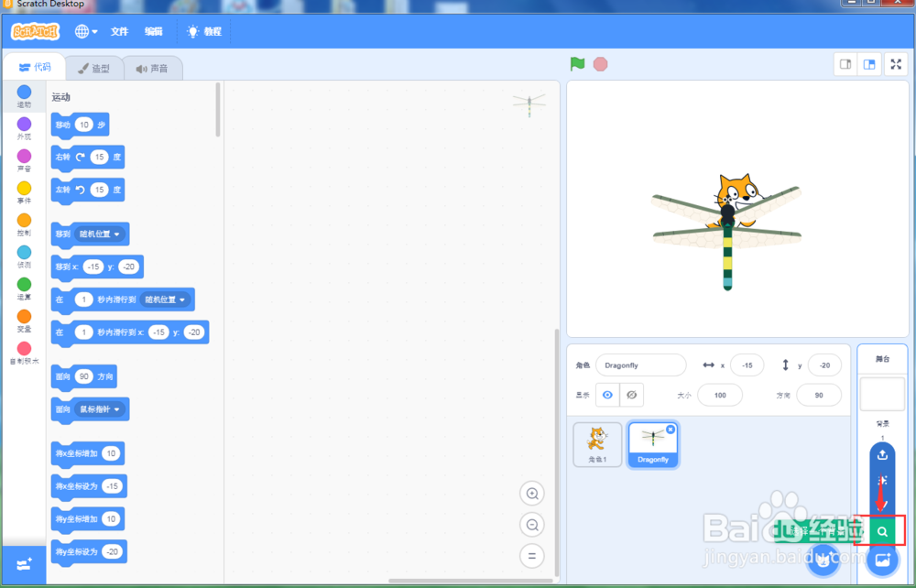Image resolution: width=916 pixels, height=588 pixels.
Task: Click the workspace horizontal scrollbar
Action: (470, 581)
